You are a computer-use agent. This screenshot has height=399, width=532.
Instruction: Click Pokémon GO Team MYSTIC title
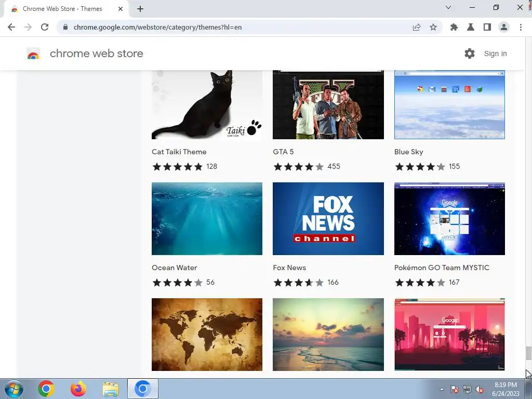tap(442, 268)
